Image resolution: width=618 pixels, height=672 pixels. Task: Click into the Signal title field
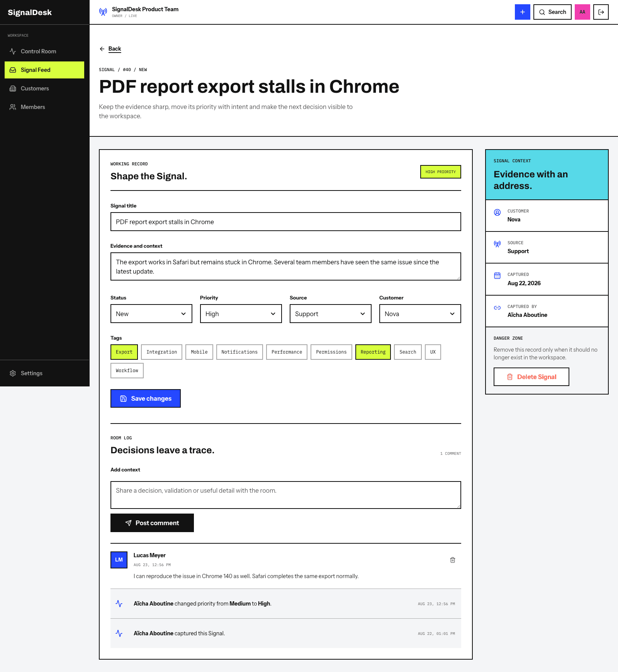[x=286, y=222]
